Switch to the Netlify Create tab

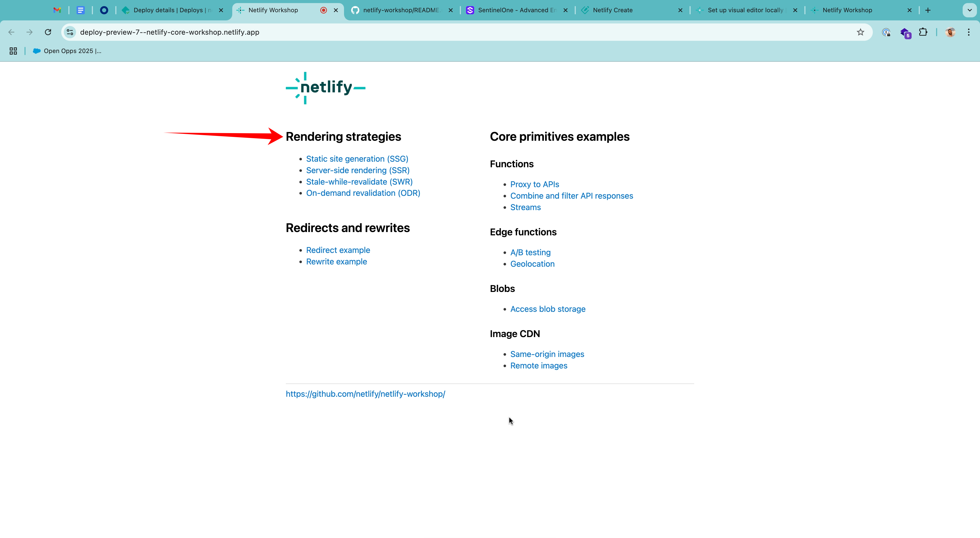point(612,10)
